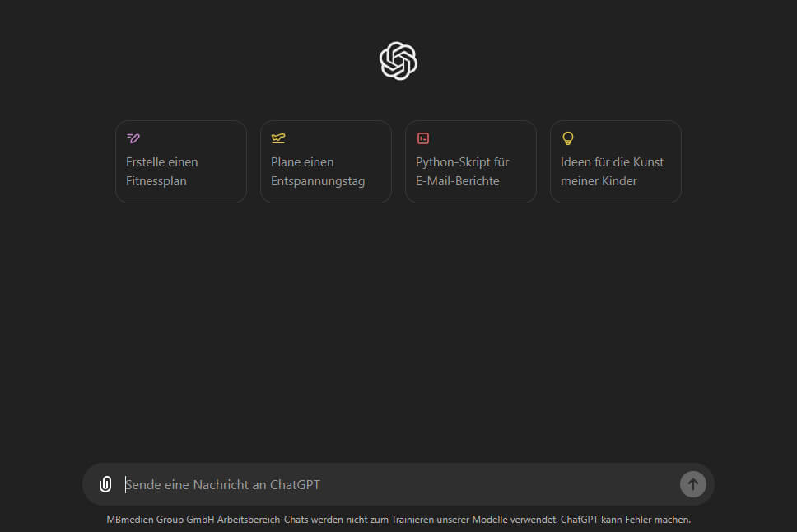Click the yellow lightbulb icon on Kunst card
The width and height of the screenshot is (797, 532).
(568, 138)
